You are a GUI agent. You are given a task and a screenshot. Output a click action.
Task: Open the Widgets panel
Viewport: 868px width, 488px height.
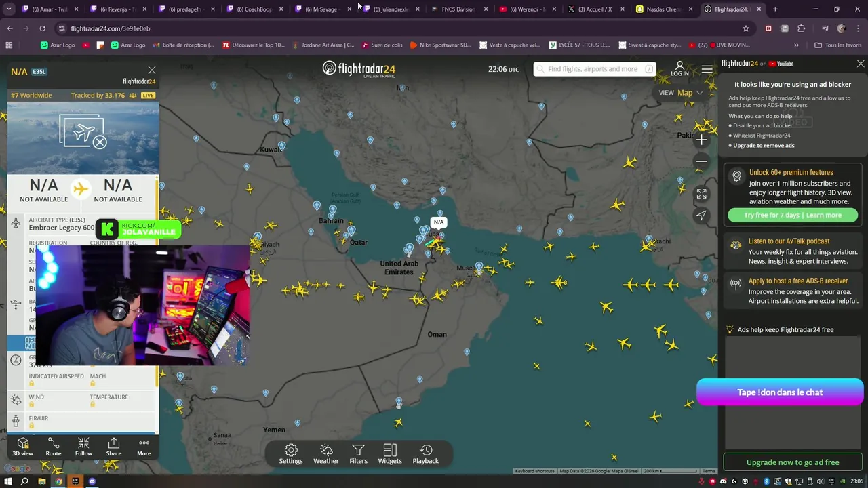[x=390, y=454]
